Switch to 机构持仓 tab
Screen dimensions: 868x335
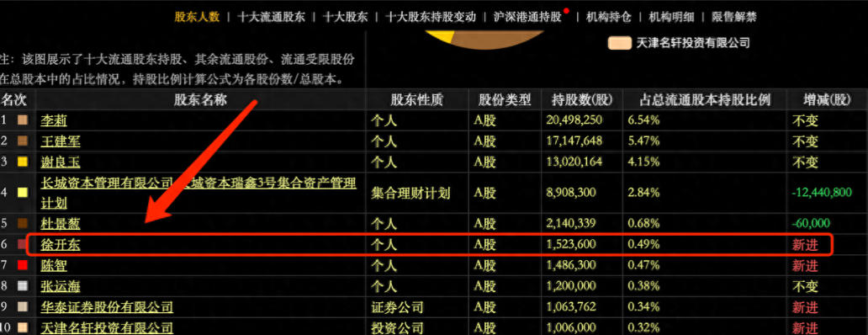click(x=609, y=17)
